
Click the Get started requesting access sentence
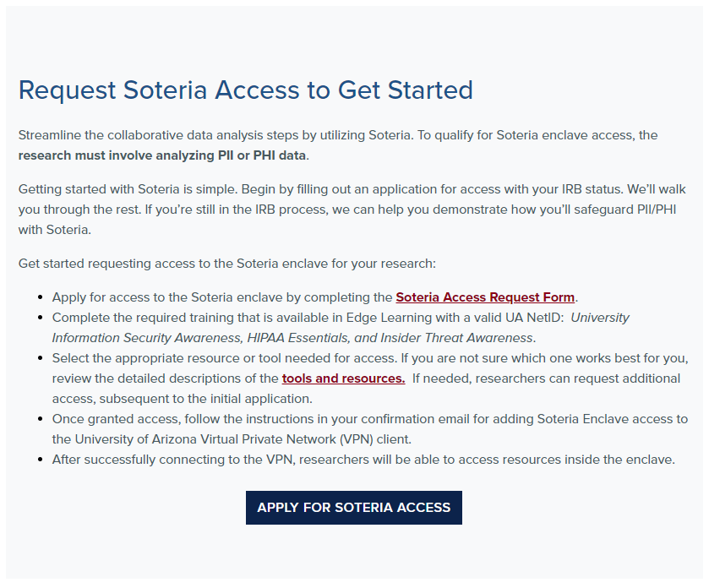point(227,264)
